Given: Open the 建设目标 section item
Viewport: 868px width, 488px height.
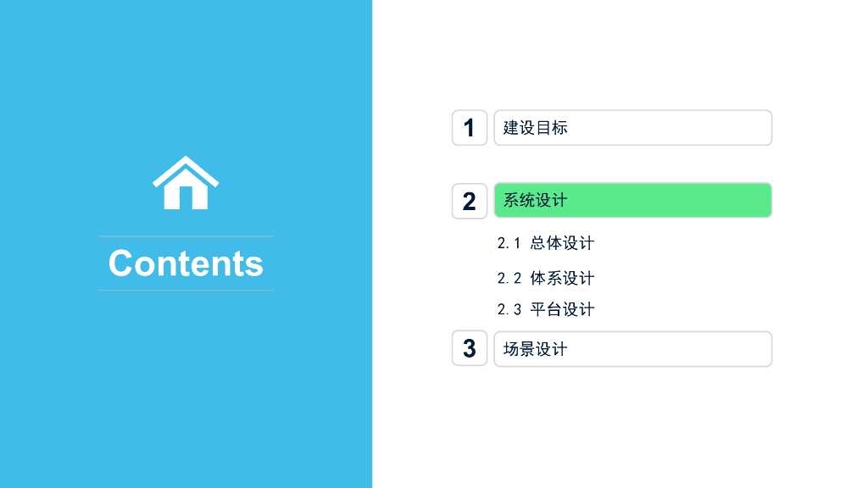Looking at the screenshot, I should coord(632,128).
